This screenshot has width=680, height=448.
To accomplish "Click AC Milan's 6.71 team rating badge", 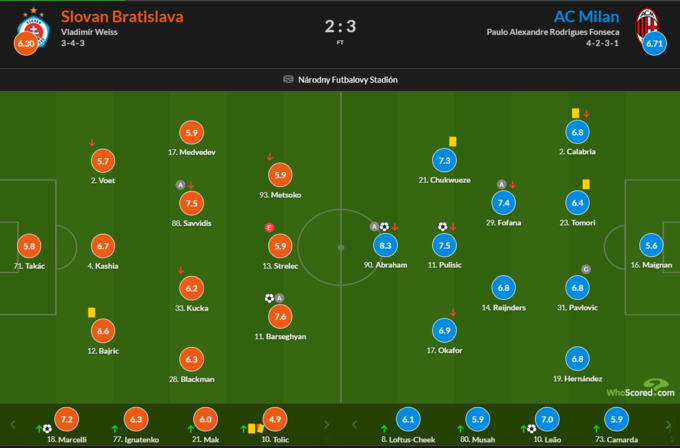I will pyautogui.click(x=654, y=45).
